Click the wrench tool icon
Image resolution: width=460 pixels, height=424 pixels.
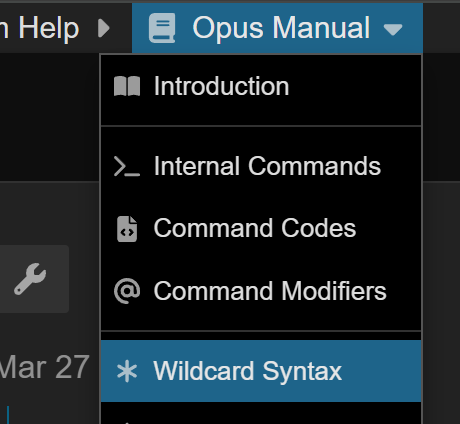[30, 279]
